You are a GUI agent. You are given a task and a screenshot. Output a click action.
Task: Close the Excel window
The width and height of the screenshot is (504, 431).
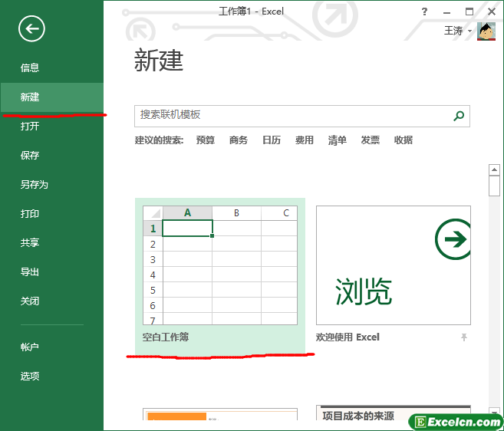pyautogui.click(x=492, y=12)
